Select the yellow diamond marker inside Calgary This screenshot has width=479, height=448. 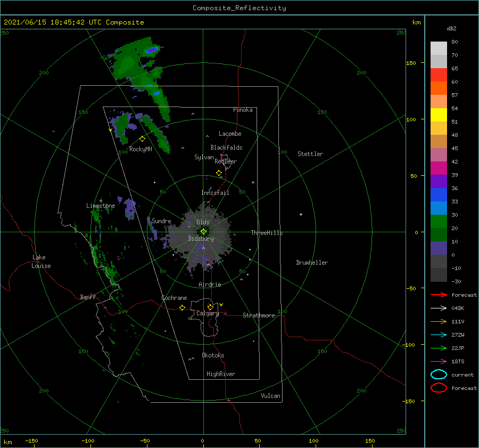[x=210, y=307]
